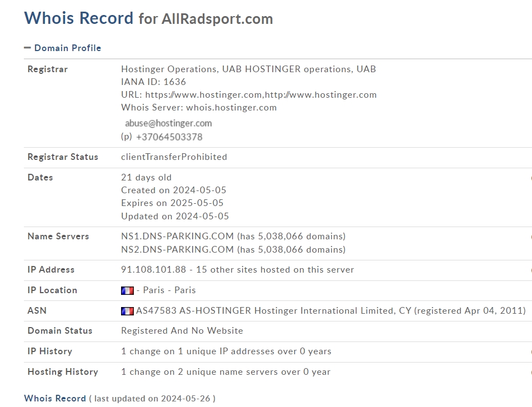532x407 pixels.
Task: Click the Whois Record heading at bottom
Action: pos(55,398)
